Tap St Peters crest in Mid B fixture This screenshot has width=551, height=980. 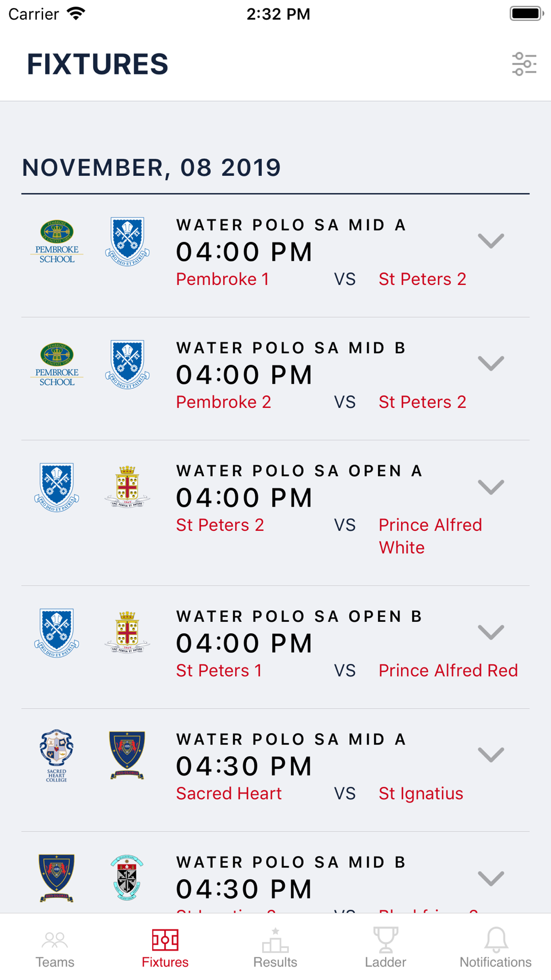point(127,364)
